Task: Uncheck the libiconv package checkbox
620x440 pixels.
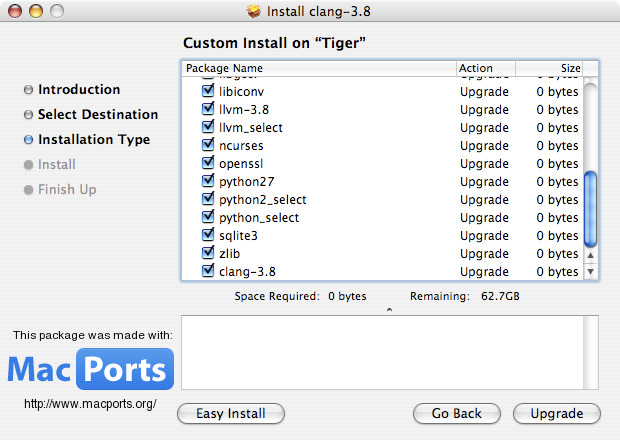Action: 208,91
